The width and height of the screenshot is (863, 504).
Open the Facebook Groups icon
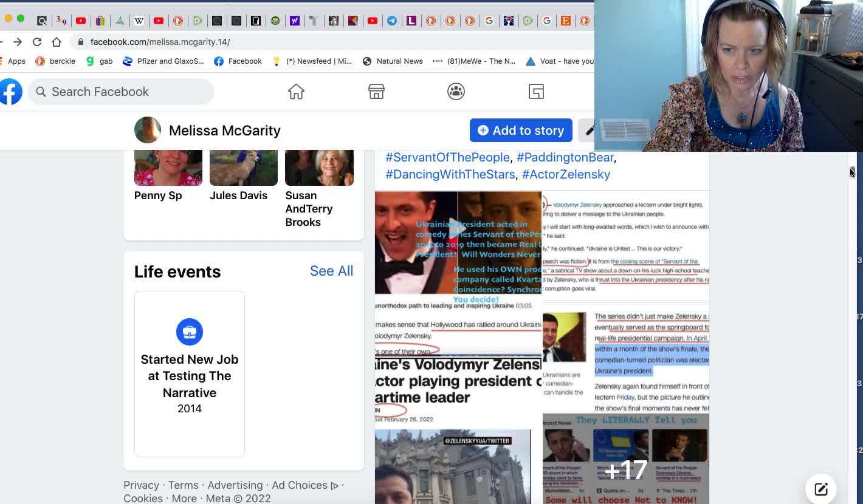[456, 92]
